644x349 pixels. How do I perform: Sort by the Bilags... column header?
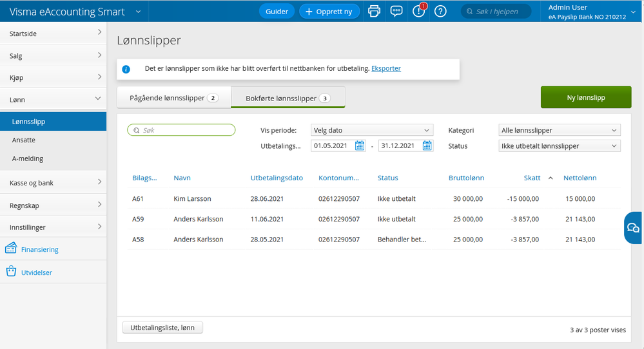coord(144,178)
